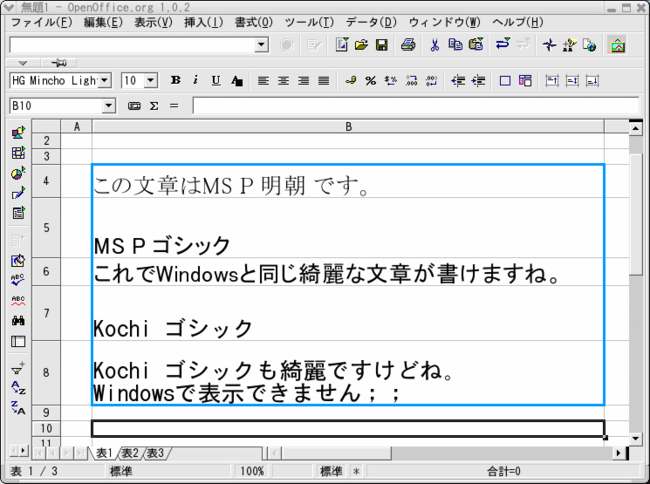This screenshot has height=484, width=650.
Task: Open the font size 10 dropdown
Action: point(151,80)
